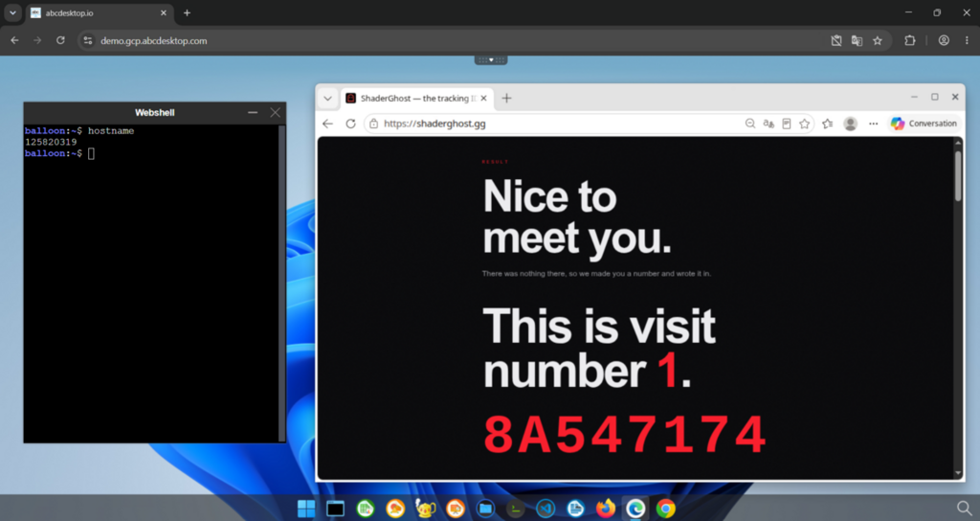
Task: Open Edge favorites list icon
Action: 828,124
